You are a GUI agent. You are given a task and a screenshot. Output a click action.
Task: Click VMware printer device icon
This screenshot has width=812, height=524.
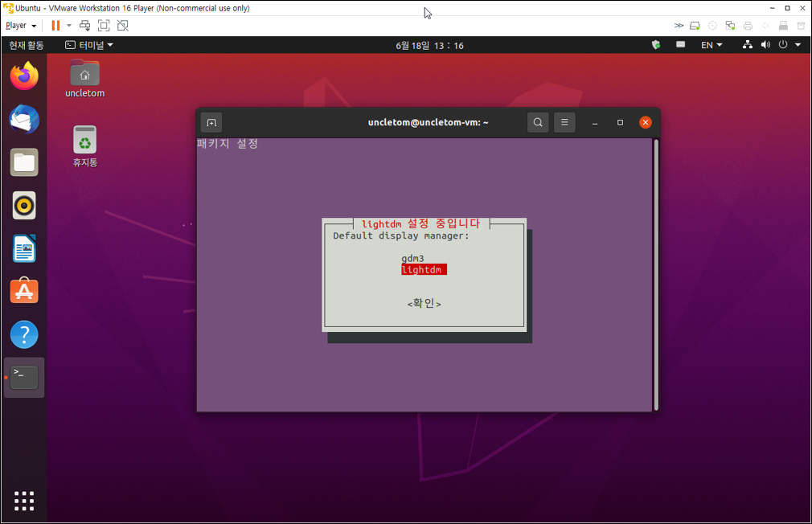[x=748, y=26]
